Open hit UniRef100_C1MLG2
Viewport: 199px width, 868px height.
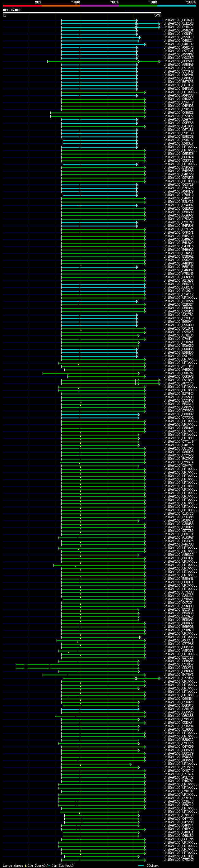pyautogui.click(x=178, y=27)
